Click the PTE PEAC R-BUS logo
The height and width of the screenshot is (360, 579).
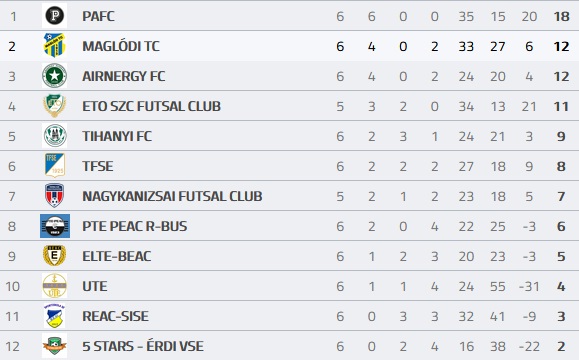(x=55, y=226)
